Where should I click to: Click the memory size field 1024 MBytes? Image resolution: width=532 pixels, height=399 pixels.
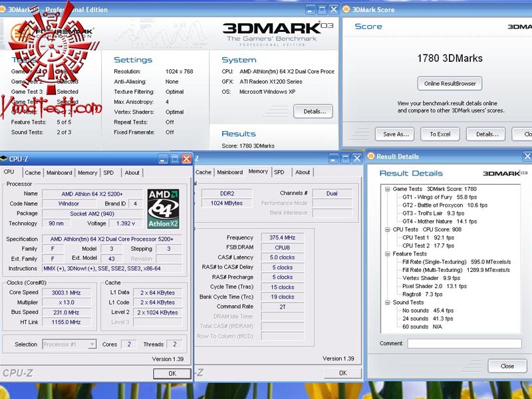(x=227, y=203)
